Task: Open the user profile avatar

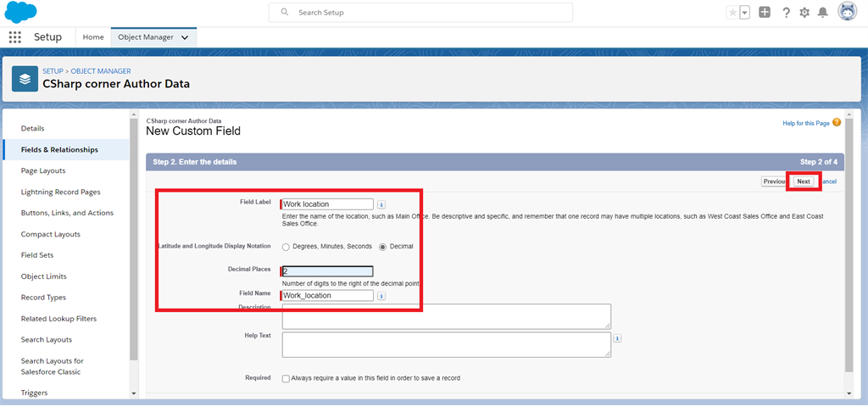Action: tap(847, 12)
